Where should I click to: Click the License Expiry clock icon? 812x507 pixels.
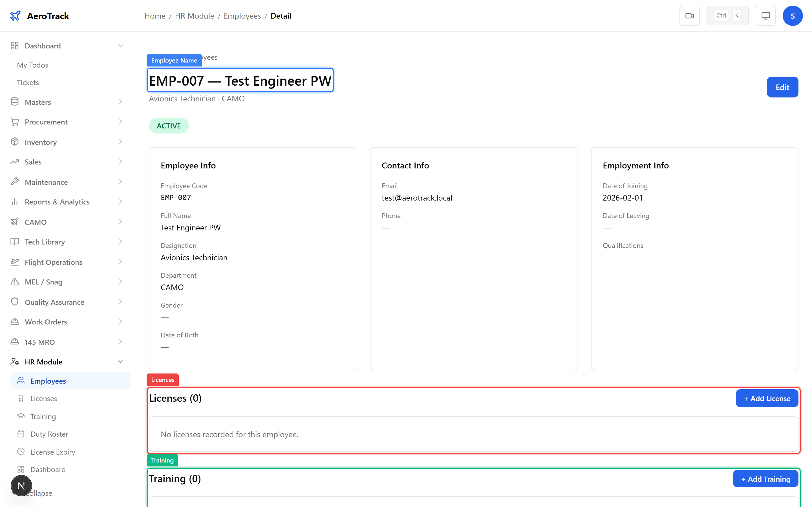click(x=21, y=452)
